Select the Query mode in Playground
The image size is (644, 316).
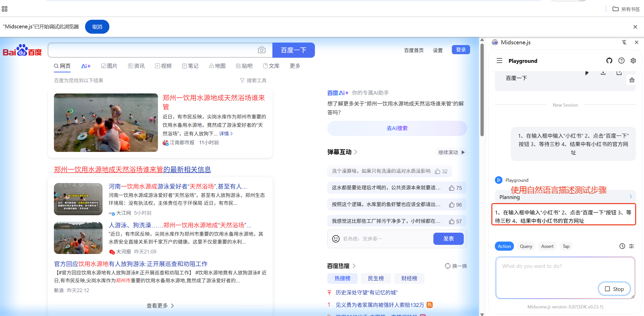(x=526, y=246)
